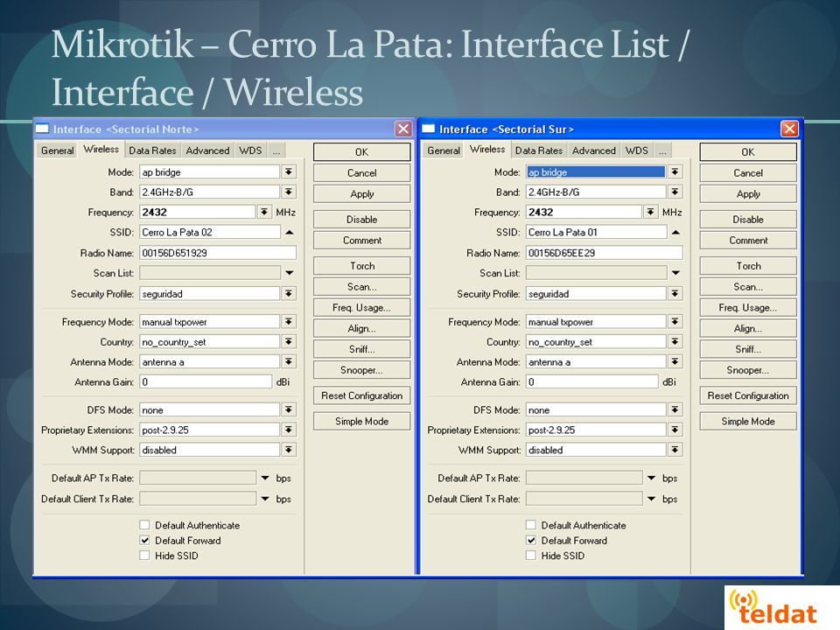Click Disable in Sectorial Norte window

point(362,220)
